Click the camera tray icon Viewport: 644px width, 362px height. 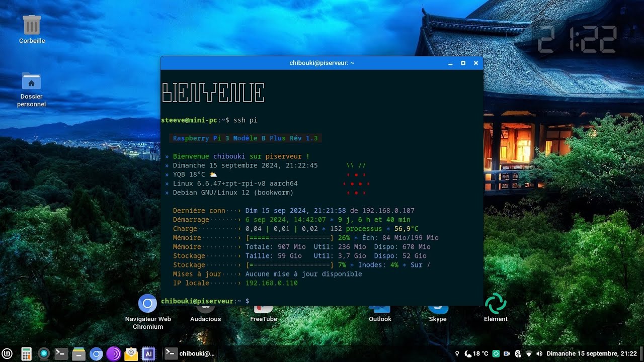pyautogui.click(x=507, y=354)
